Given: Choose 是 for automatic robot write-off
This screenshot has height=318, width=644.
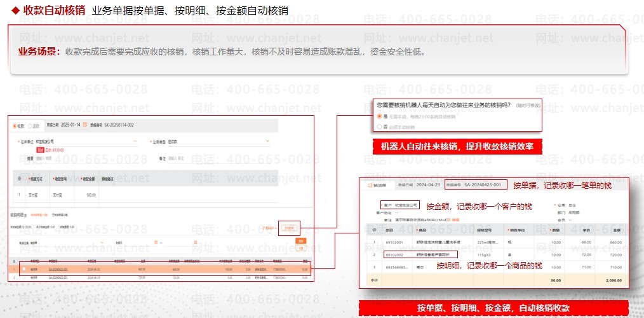Looking at the screenshot, I should coord(379,116).
